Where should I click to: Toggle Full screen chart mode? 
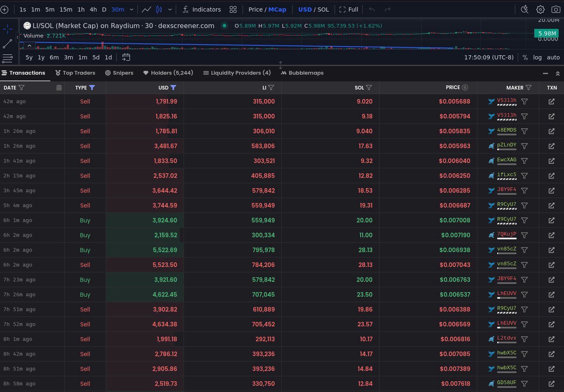click(349, 9)
